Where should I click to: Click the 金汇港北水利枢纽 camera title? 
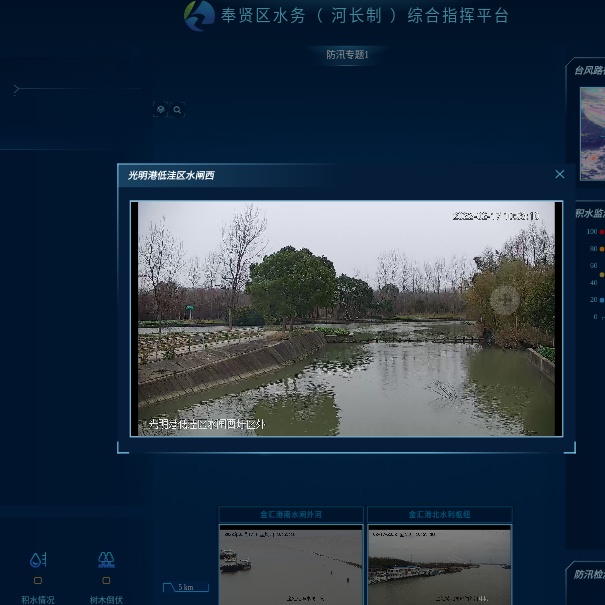click(x=439, y=515)
